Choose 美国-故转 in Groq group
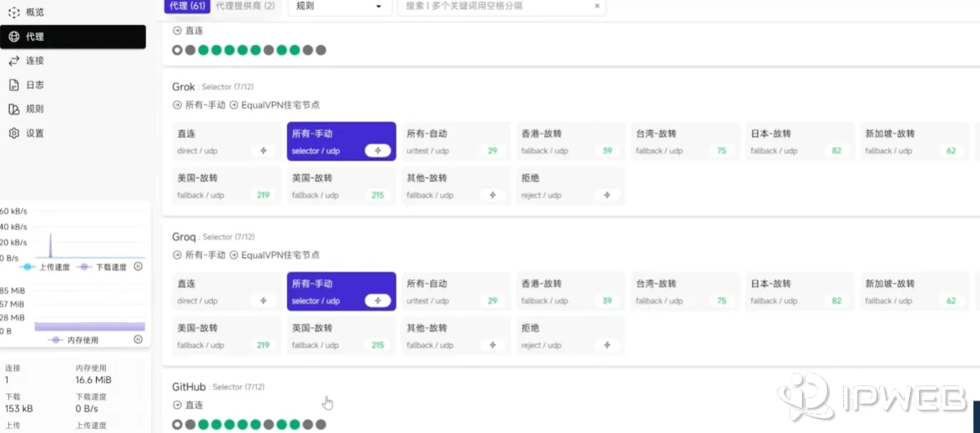980x433 pixels. 226,335
